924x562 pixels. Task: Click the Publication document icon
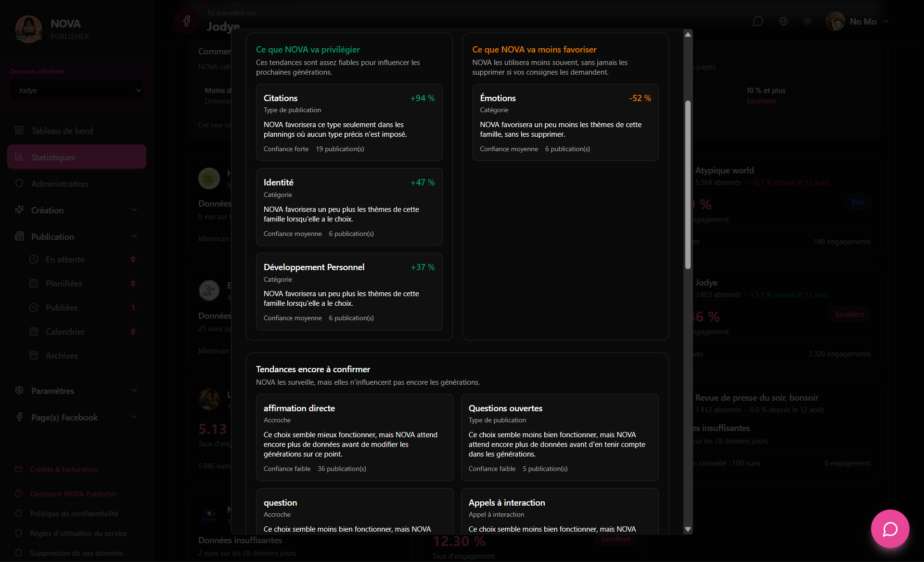[19, 236]
